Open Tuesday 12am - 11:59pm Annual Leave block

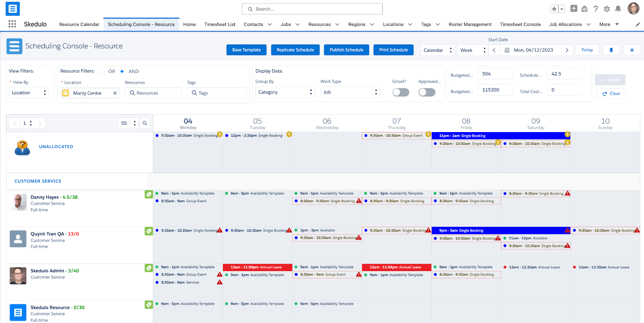[258, 267]
